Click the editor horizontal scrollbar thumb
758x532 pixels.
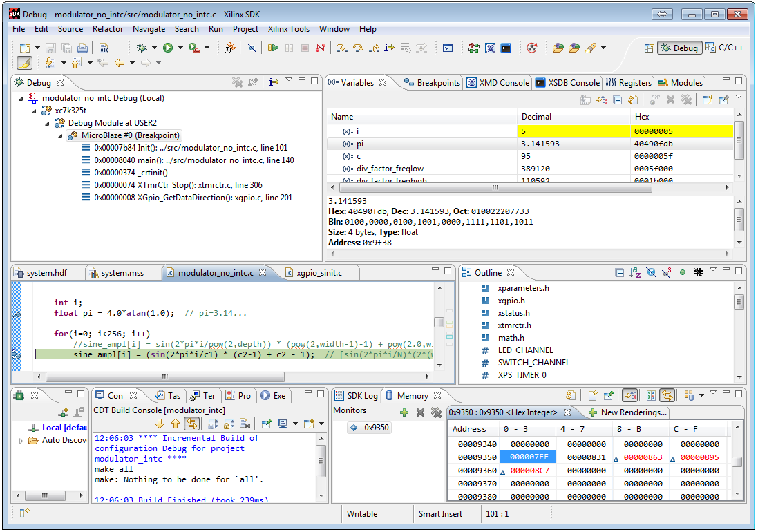(165, 377)
